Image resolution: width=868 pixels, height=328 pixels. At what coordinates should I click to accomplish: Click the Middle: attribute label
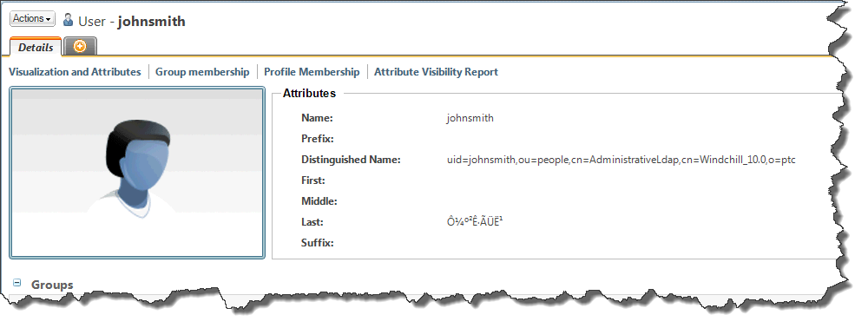(x=319, y=201)
